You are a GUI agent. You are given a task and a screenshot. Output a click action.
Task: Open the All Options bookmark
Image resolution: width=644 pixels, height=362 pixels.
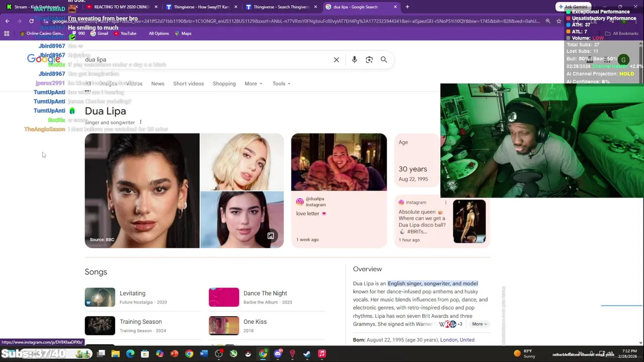(158, 33)
